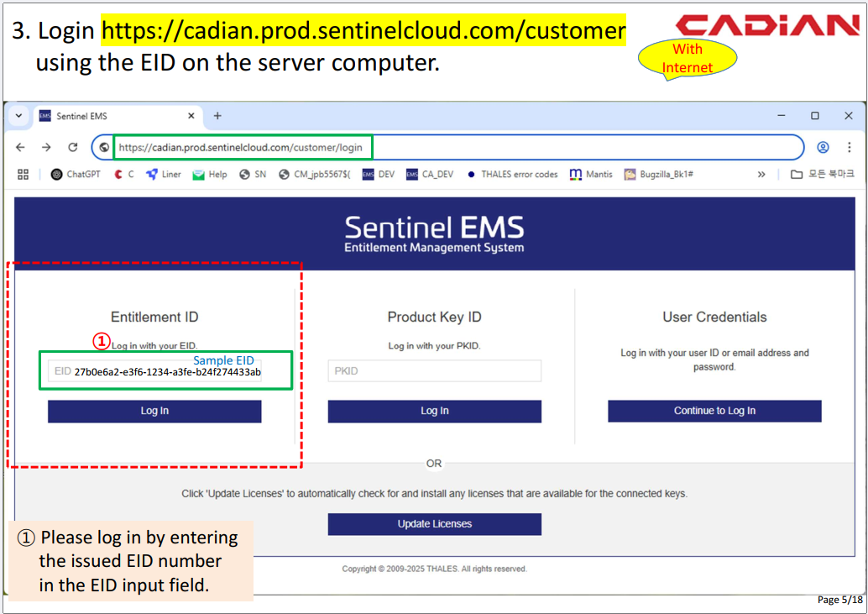The image size is (868, 614).
Task: Open a new browser tab
Action: pos(217,116)
